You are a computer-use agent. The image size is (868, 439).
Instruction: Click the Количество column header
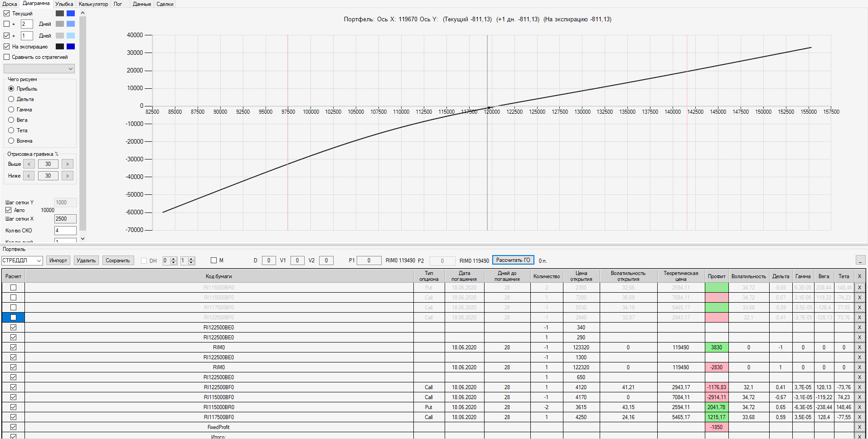pyautogui.click(x=547, y=276)
